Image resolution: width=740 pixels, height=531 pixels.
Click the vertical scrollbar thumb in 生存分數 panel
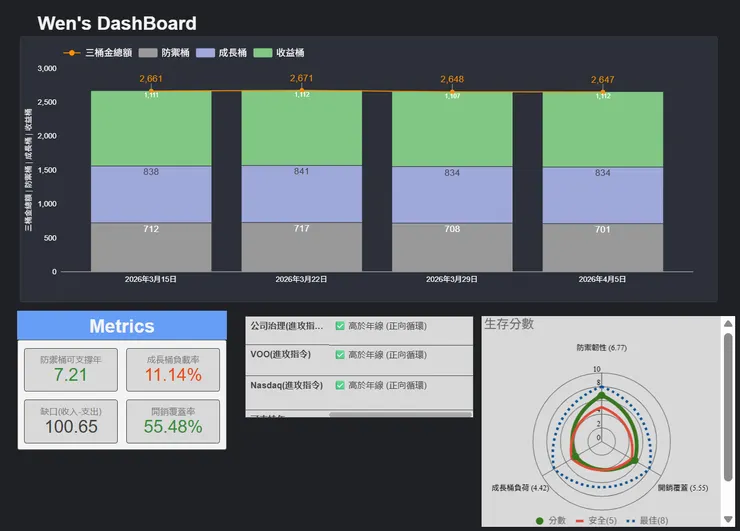[728, 407]
